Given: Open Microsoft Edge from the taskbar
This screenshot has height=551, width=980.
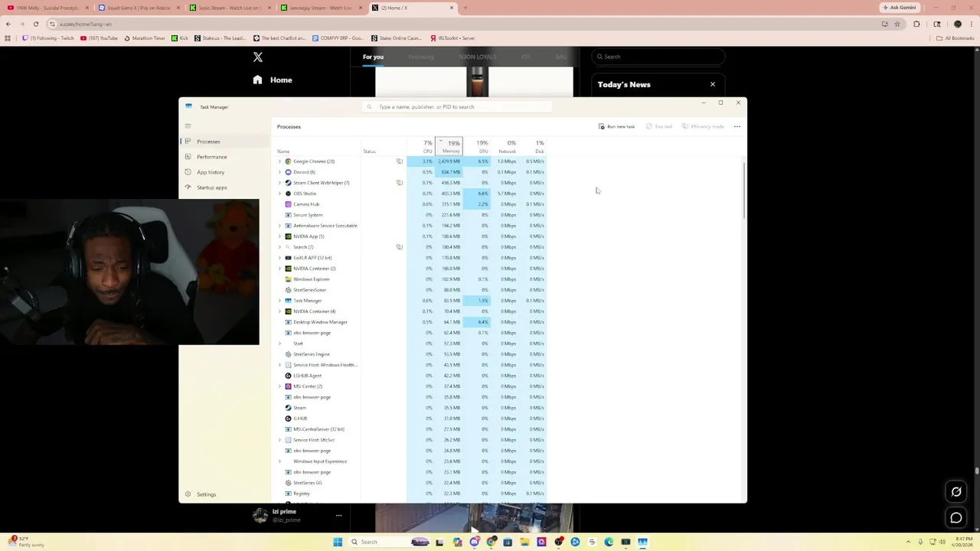Looking at the screenshot, I should pos(609,542).
